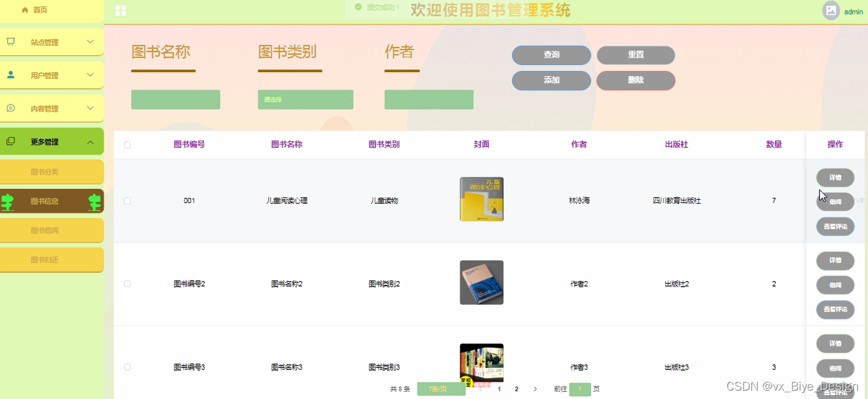The height and width of the screenshot is (399, 868).
Task: Open cover thumbnail of 图书名称2
Action: [x=482, y=282]
